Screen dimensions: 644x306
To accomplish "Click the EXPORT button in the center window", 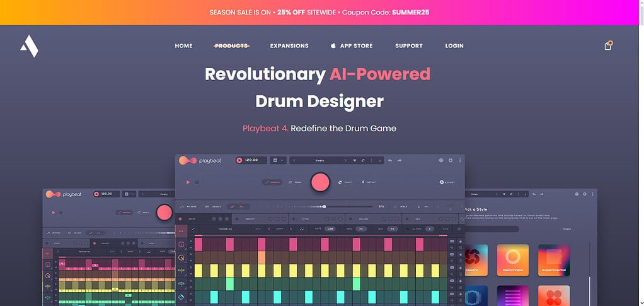I will click(447, 182).
